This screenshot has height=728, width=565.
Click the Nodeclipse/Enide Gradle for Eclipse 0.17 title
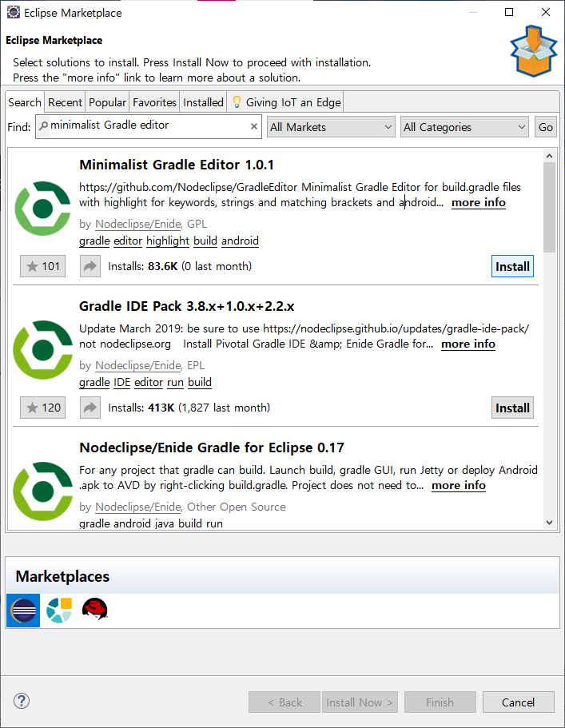pyautogui.click(x=212, y=448)
